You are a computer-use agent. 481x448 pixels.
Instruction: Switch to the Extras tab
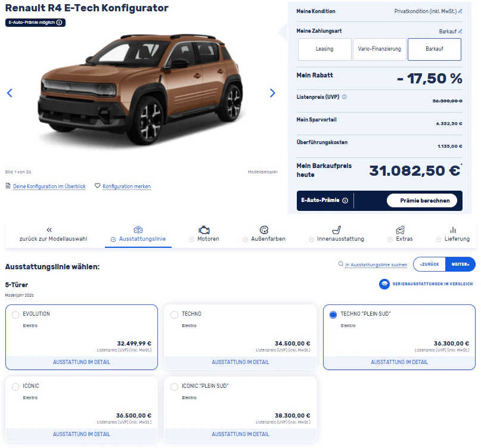[400, 235]
